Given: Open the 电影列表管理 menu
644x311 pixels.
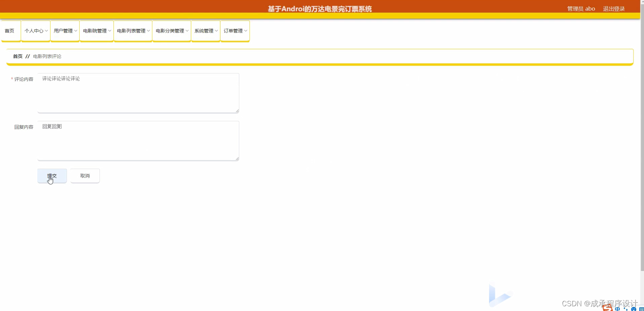Looking at the screenshot, I should click(x=133, y=31).
